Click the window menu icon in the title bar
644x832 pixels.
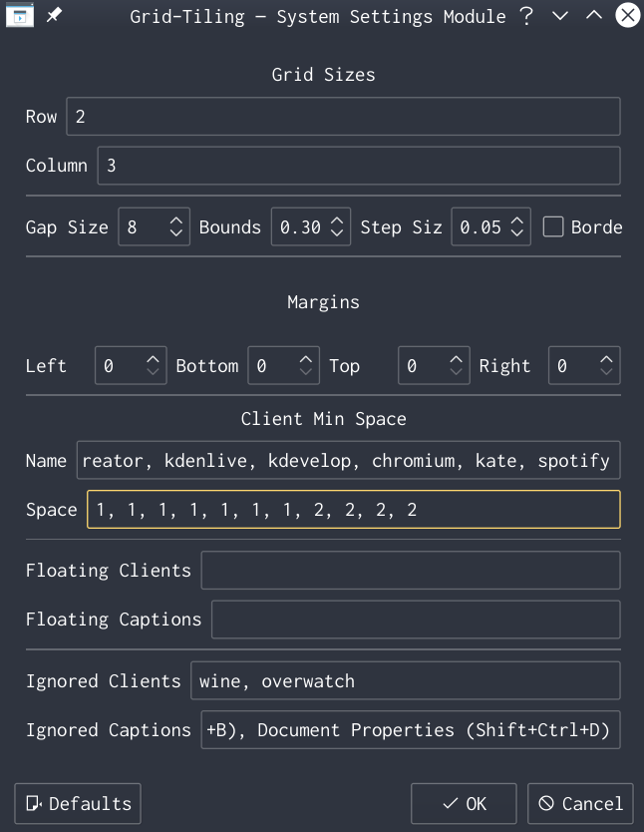pyautogui.click(x=20, y=16)
